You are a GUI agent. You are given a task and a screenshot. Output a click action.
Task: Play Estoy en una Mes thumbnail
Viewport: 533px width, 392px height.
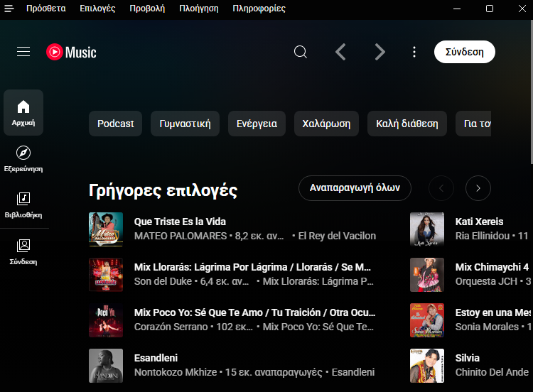coord(427,320)
